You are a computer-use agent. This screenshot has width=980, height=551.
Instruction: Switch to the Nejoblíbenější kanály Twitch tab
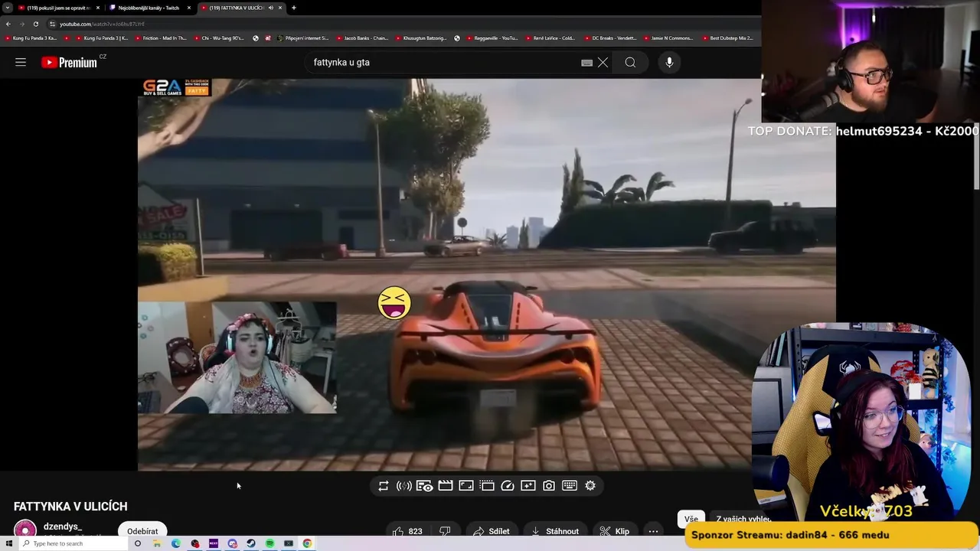(x=149, y=8)
